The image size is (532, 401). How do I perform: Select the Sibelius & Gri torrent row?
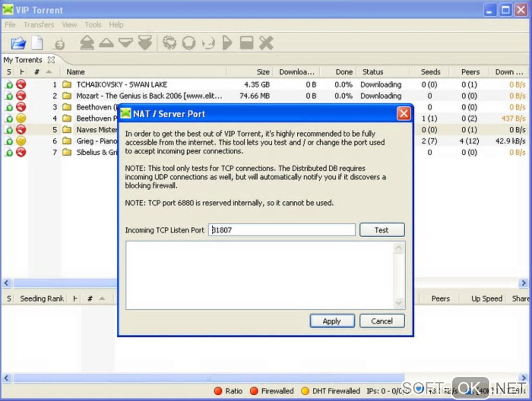[x=96, y=152]
